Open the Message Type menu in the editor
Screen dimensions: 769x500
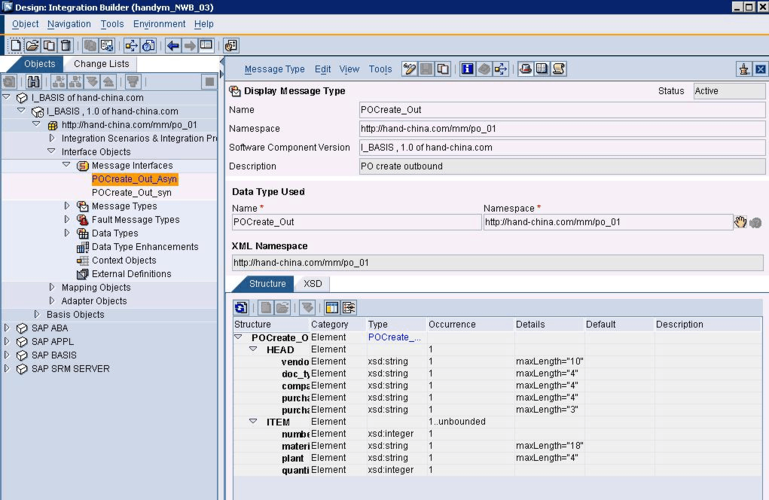tap(274, 69)
